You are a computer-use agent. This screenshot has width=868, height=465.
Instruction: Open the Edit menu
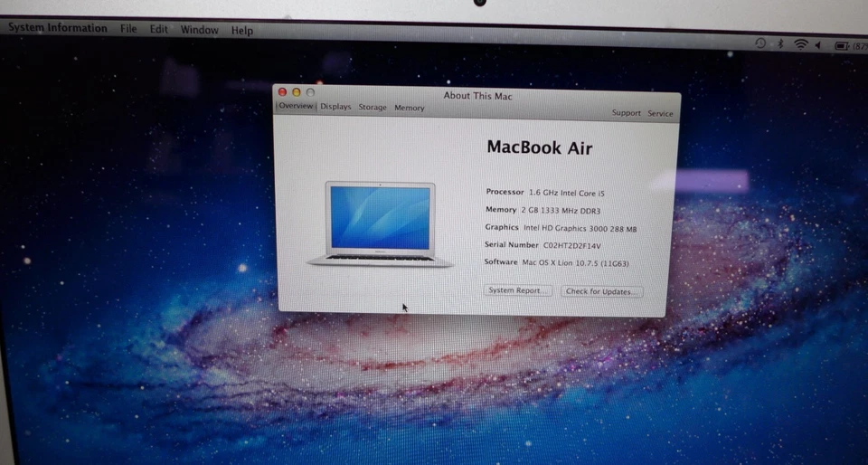tap(159, 29)
